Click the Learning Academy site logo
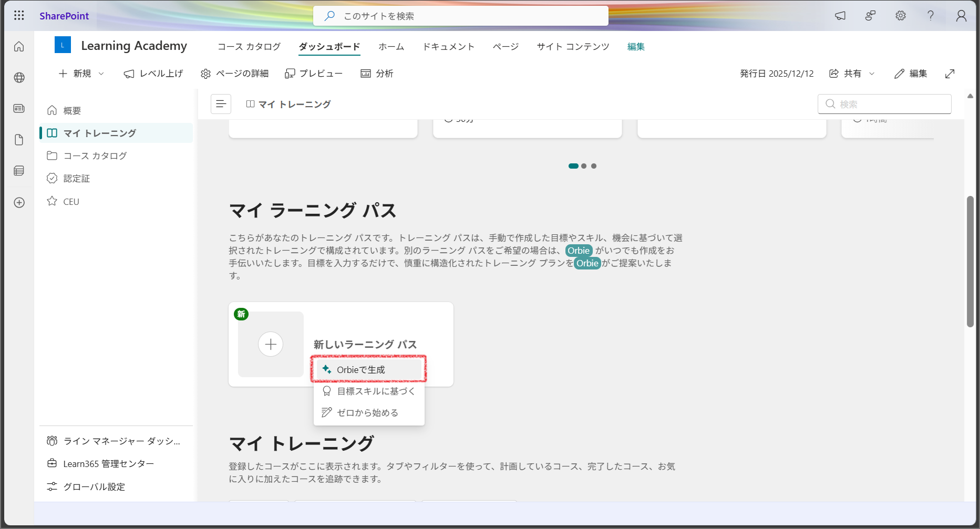This screenshot has width=980, height=529. click(63, 45)
